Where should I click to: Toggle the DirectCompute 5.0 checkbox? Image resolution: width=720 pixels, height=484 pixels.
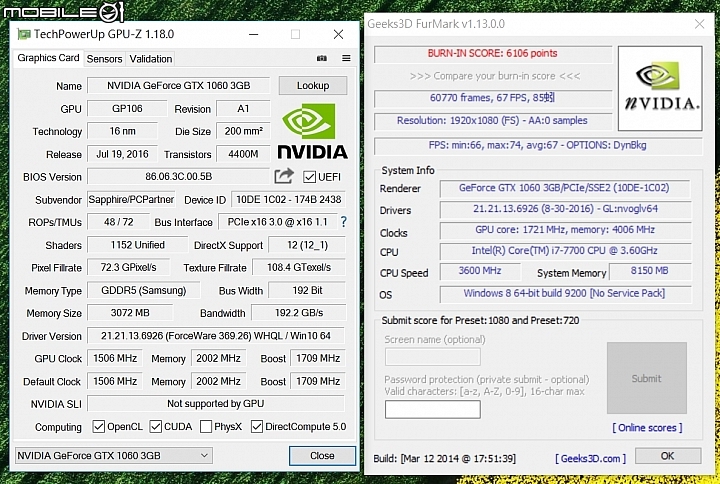[257, 427]
